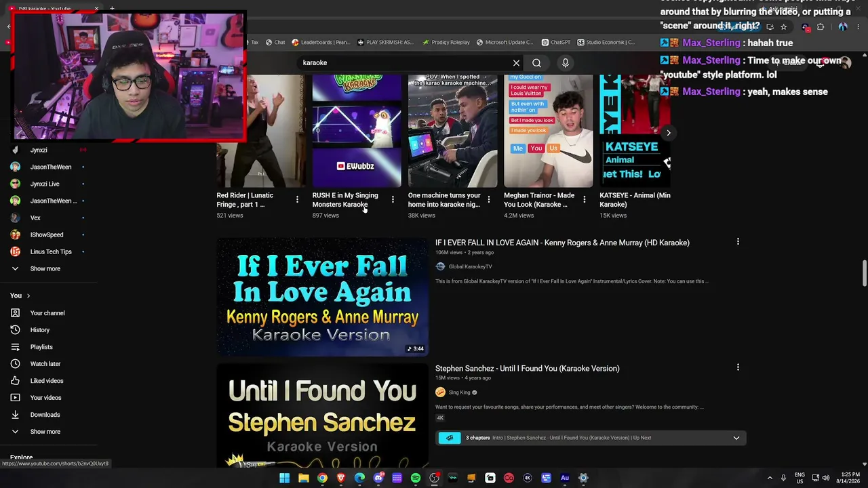Open the karaoke machine short thumbnail
Viewport: 868px width, 488px height.
coord(452,131)
